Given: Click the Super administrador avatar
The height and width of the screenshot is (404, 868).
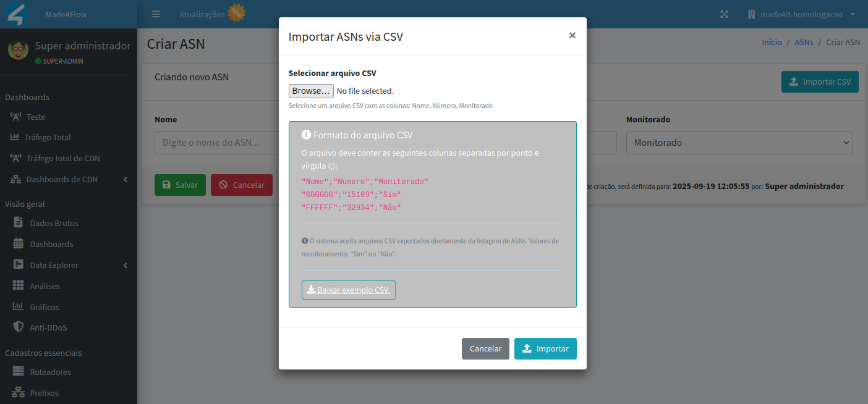Looking at the screenshot, I should point(19,50).
